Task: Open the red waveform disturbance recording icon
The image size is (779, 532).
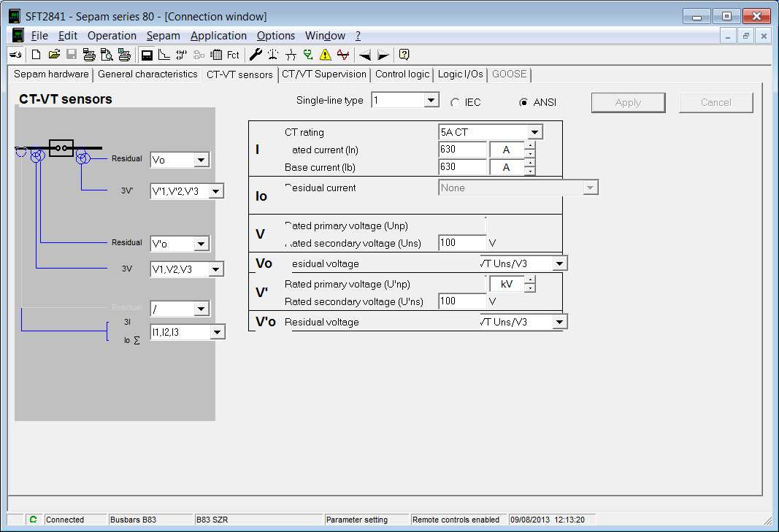Action: pos(343,55)
